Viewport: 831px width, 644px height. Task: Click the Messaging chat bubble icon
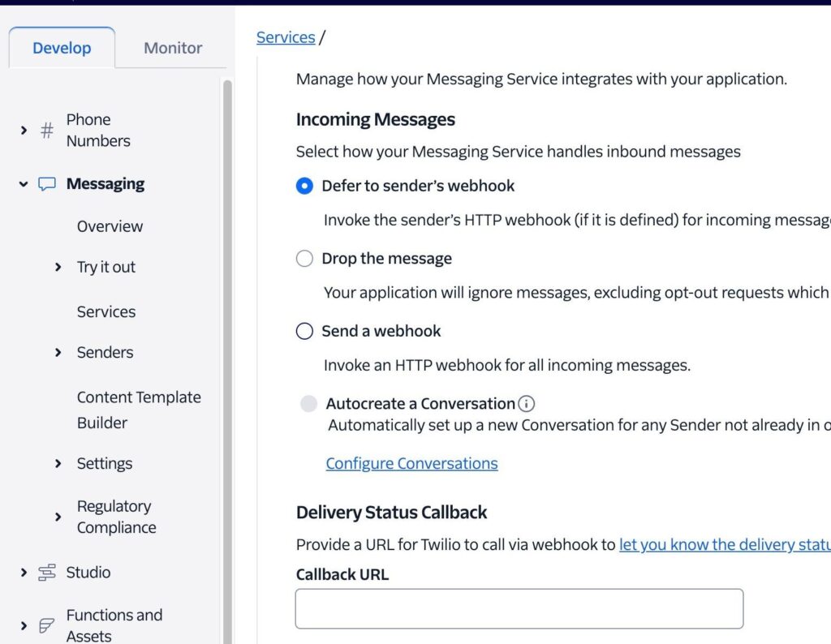[47, 184]
